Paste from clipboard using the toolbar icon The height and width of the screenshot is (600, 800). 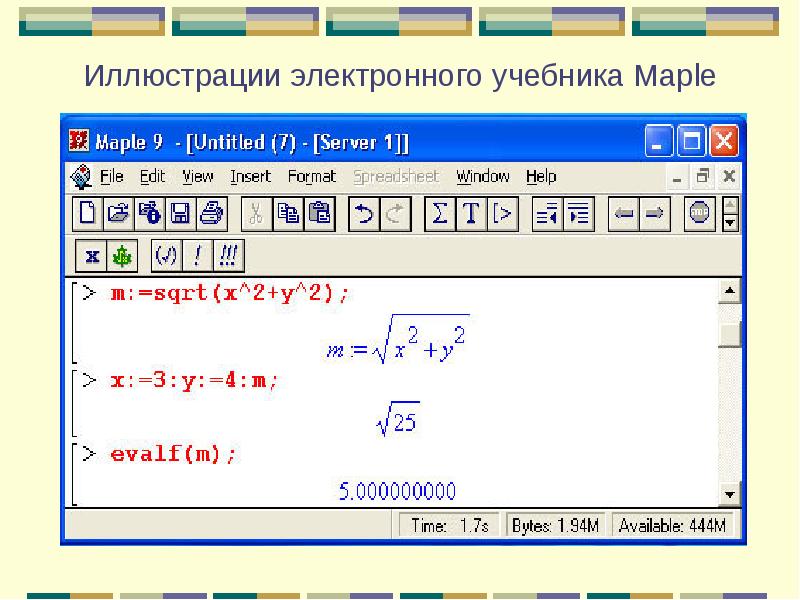319,213
